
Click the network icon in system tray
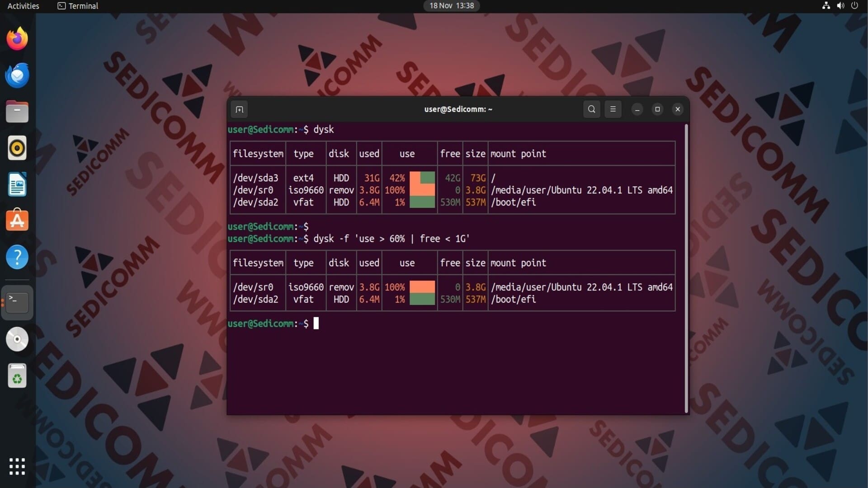[826, 6]
